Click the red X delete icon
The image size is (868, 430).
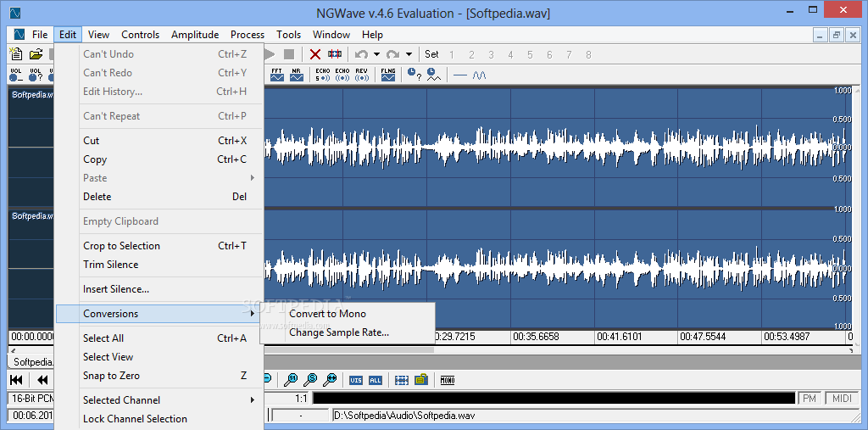pyautogui.click(x=315, y=53)
